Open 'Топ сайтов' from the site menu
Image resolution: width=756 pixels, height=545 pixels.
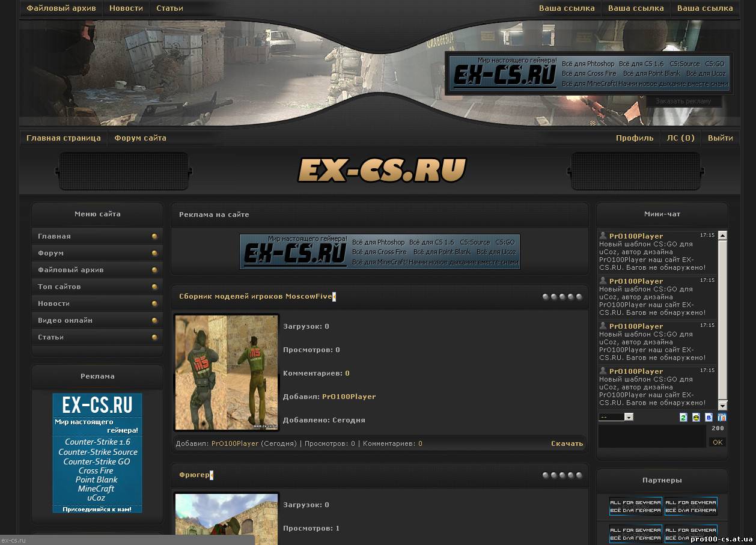point(97,287)
